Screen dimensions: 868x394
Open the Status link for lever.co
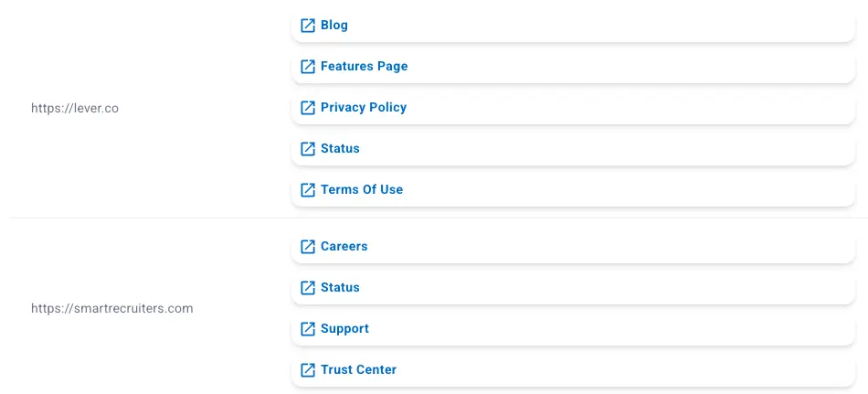pyautogui.click(x=340, y=149)
